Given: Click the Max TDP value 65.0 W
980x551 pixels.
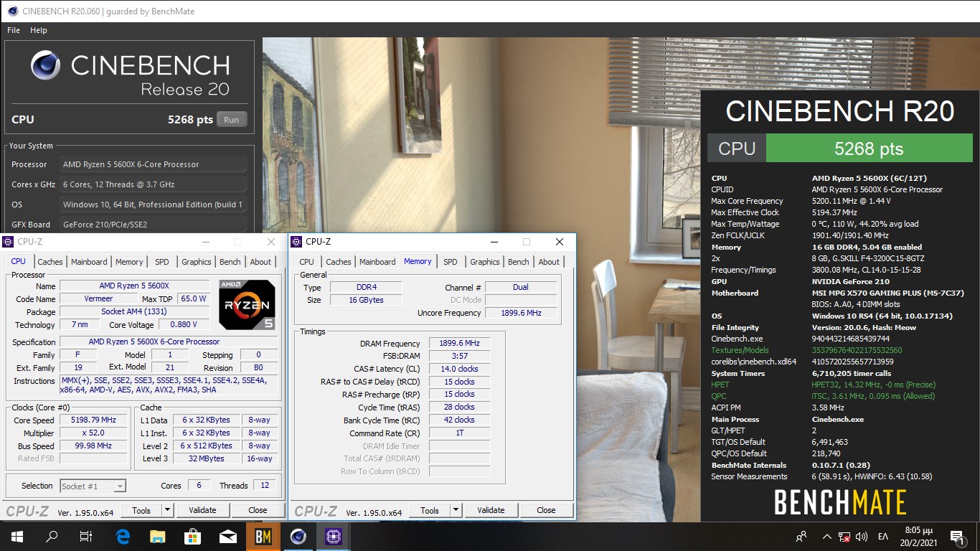Looking at the screenshot, I should pos(193,299).
